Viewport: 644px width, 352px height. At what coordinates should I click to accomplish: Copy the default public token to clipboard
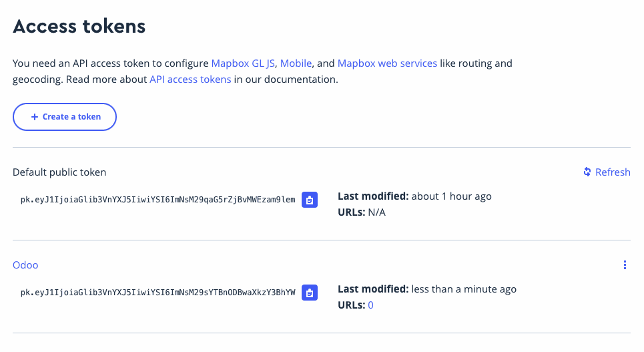(x=310, y=200)
